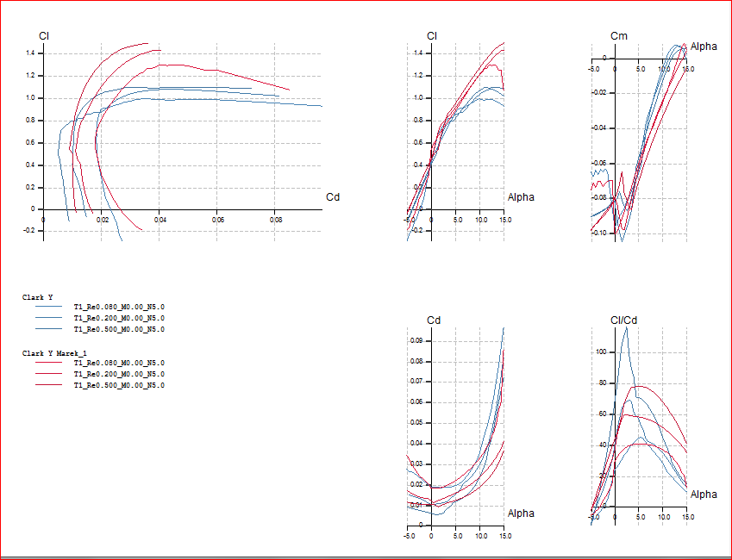
Task: Click Alpha axis label on the Cm graph
Action: [704, 47]
